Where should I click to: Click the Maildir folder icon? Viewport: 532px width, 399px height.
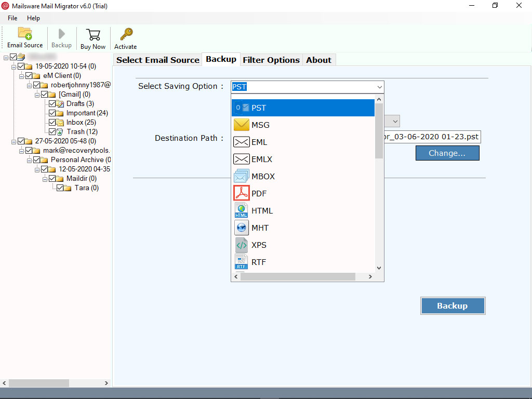click(60, 179)
